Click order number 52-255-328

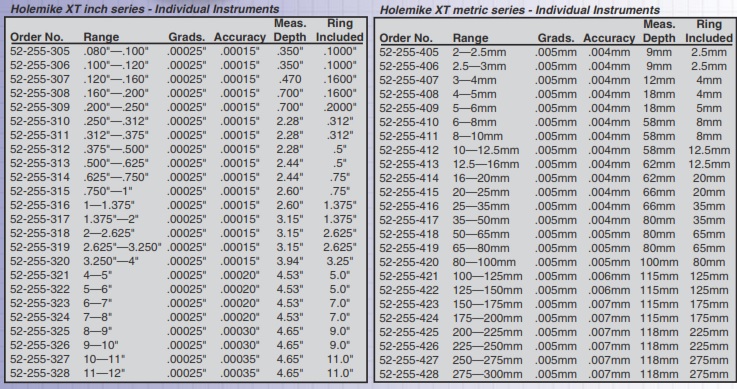point(40,373)
